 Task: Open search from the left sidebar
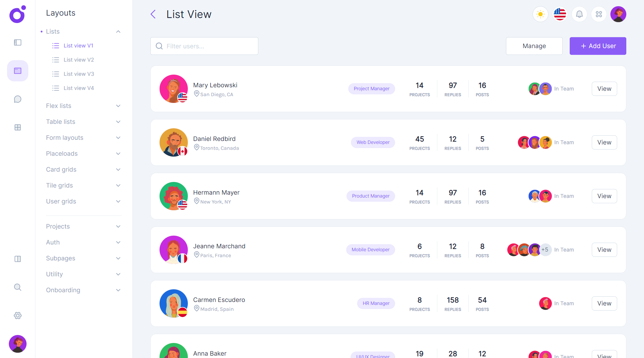(17, 287)
